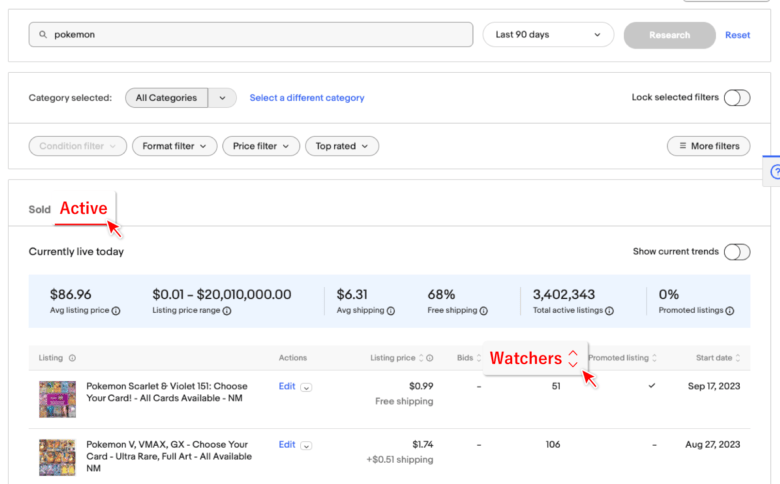Viewport: 780px width, 484px height.
Task: Enable the Show current trends toggle
Action: tap(736, 252)
